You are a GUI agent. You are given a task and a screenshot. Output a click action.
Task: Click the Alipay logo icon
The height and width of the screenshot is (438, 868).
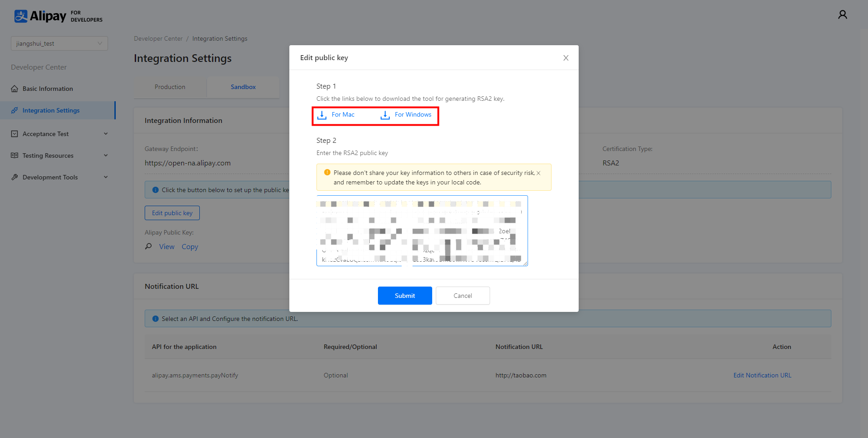pyautogui.click(x=21, y=16)
